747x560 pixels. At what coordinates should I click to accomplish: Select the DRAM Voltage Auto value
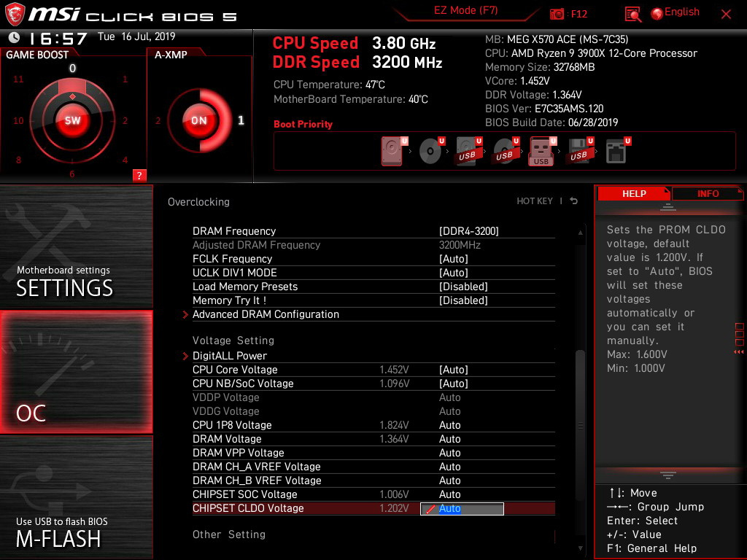[x=449, y=438]
